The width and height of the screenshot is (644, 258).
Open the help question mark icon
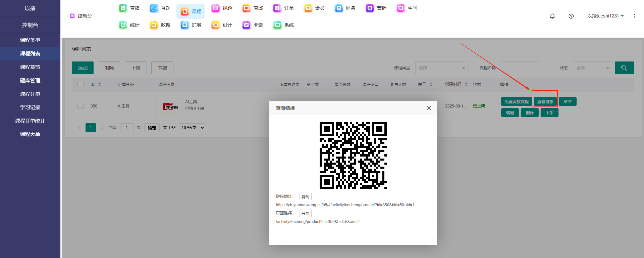coord(571,16)
